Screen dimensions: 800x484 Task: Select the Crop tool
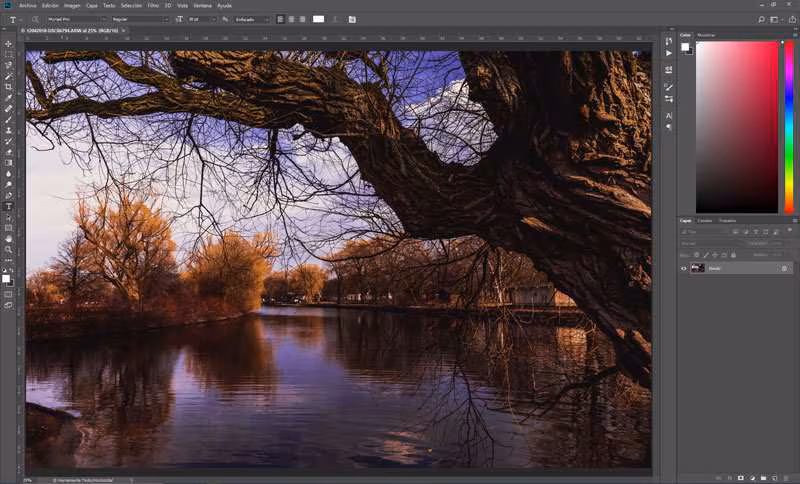8,87
